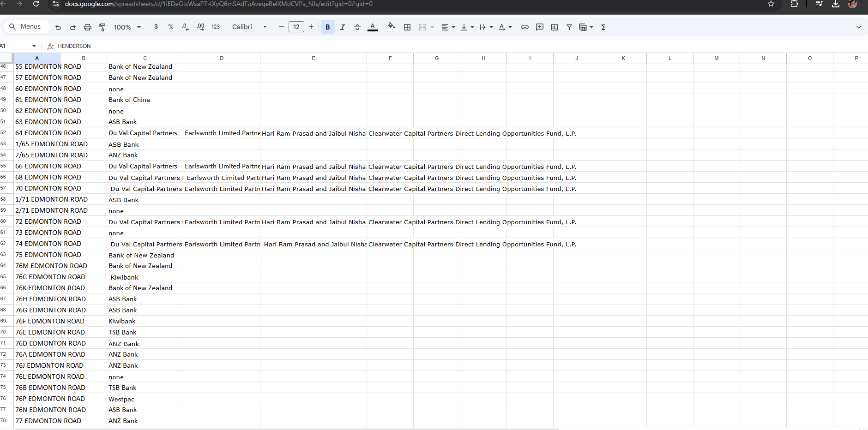Decrease font size with the minus button
The image size is (868, 430).
click(282, 27)
